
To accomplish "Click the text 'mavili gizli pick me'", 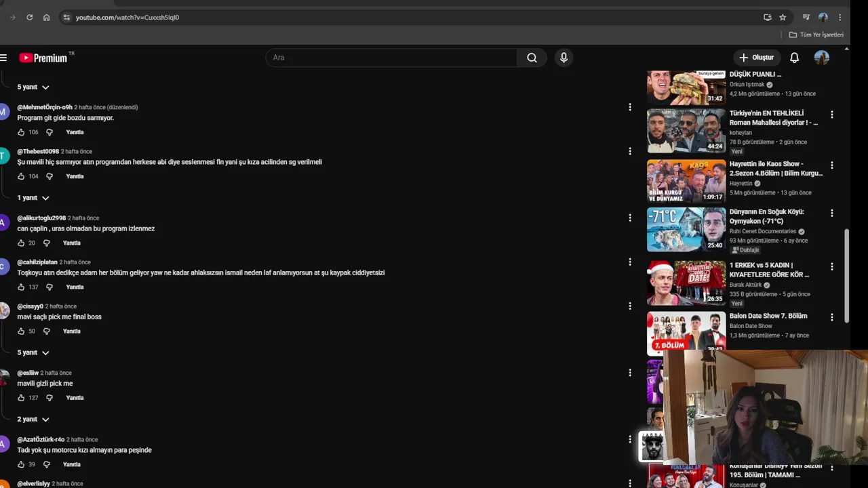I will click(45, 384).
